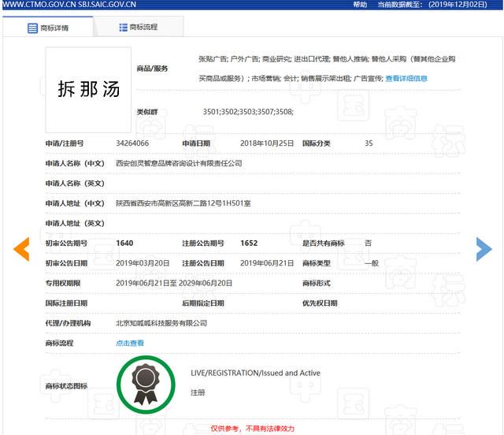Screen dimensions: 504x435
Task: Click the 商品/服务 label
Action: point(152,69)
